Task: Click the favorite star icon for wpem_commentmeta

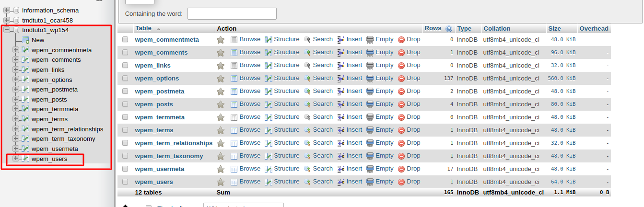Action: (x=221, y=40)
